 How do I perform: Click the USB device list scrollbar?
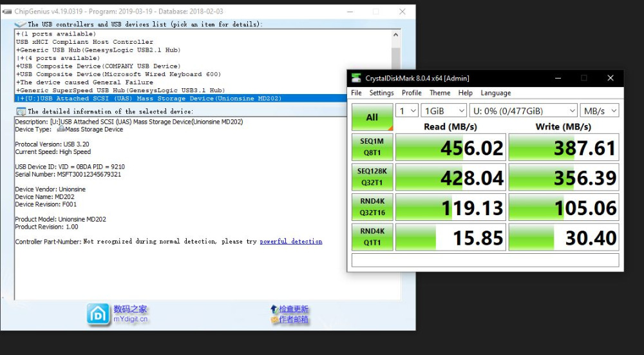coord(395,64)
